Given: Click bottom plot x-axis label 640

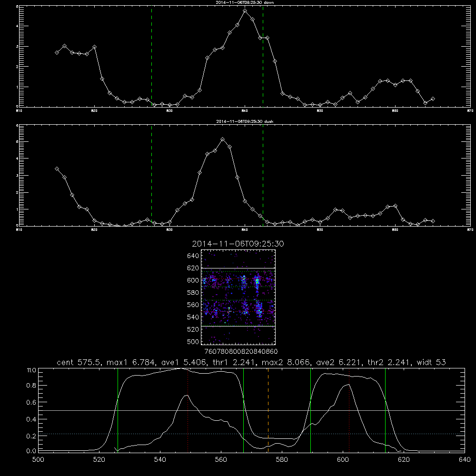Looking at the screenshot, I should point(465,460).
